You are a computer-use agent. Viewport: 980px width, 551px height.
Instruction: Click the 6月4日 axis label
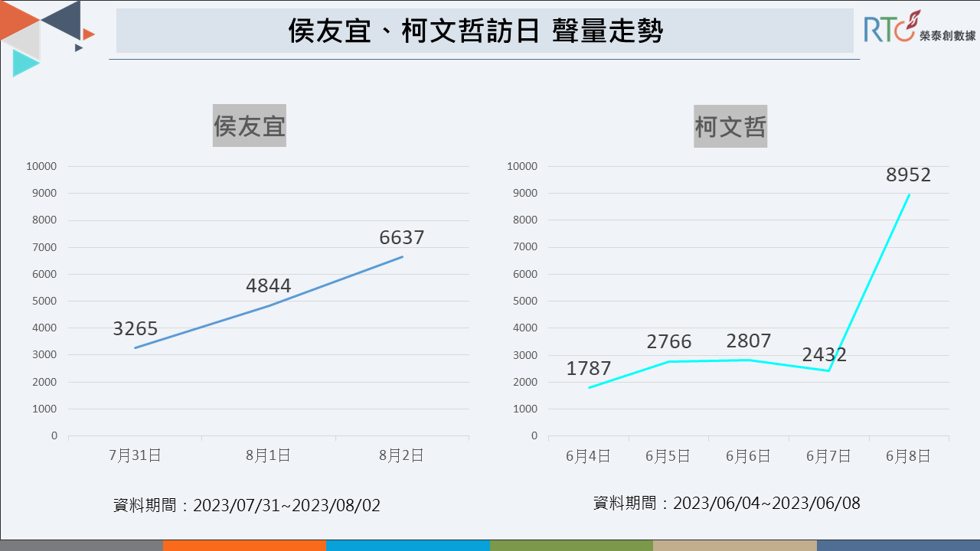coord(589,456)
